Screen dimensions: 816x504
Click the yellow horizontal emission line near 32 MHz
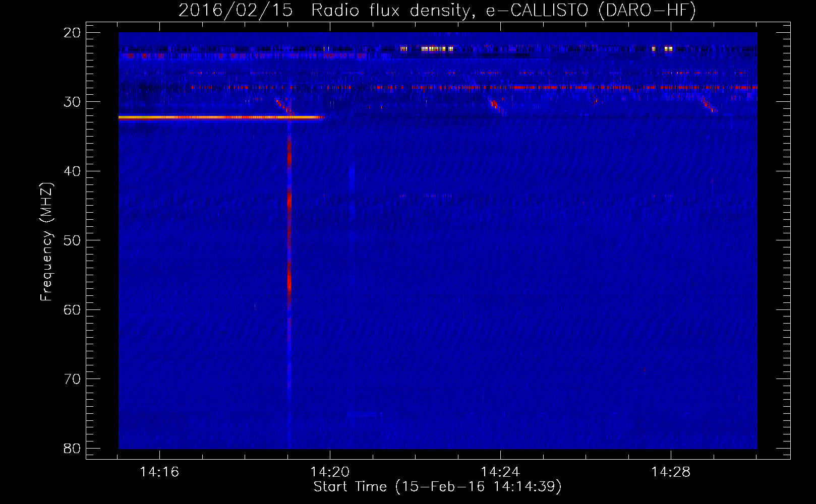click(221, 117)
